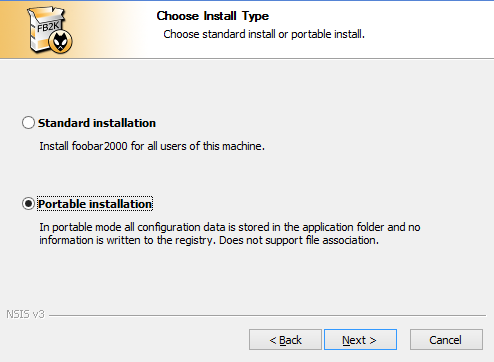Viewport: 494px width, 362px height.
Task: Click the 'Standard installation' bold label
Action: [x=97, y=123]
